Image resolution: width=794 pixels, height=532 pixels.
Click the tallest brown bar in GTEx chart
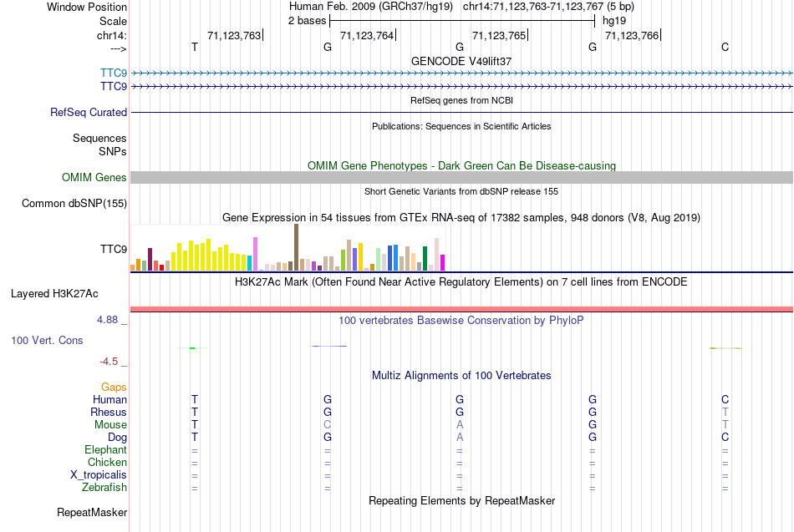[x=296, y=247]
